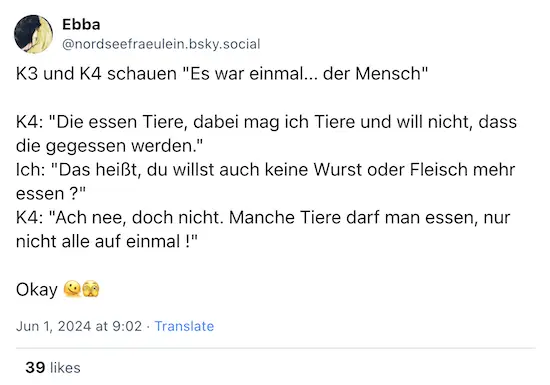Click the word Okay in the post
Screen dimensions: 550x385
(x=36, y=290)
